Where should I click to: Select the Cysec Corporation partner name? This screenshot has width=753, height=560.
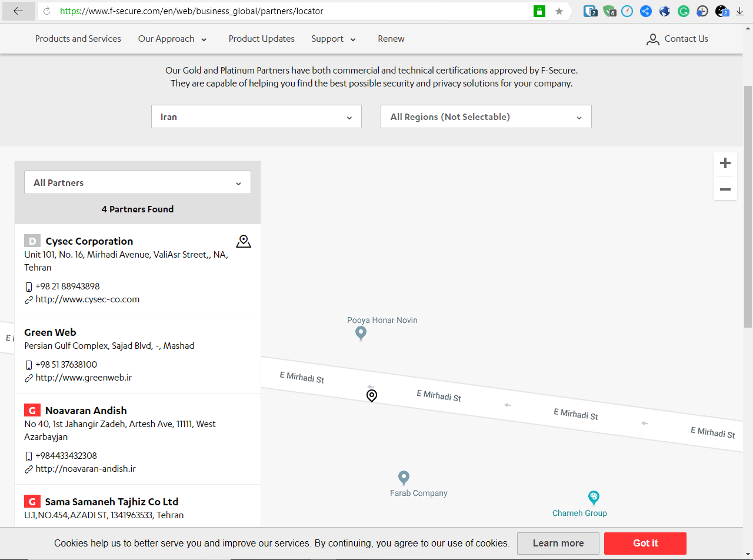89,241
